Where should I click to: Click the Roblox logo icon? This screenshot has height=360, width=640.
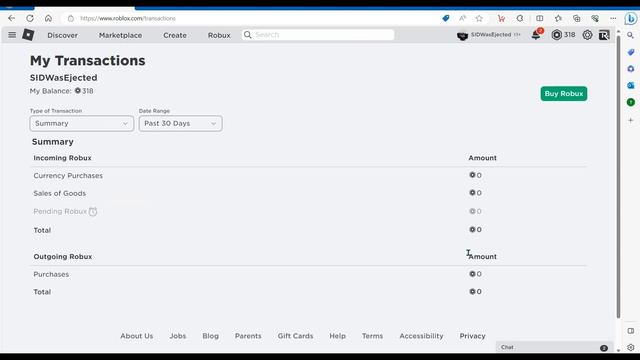pos(28,35)
